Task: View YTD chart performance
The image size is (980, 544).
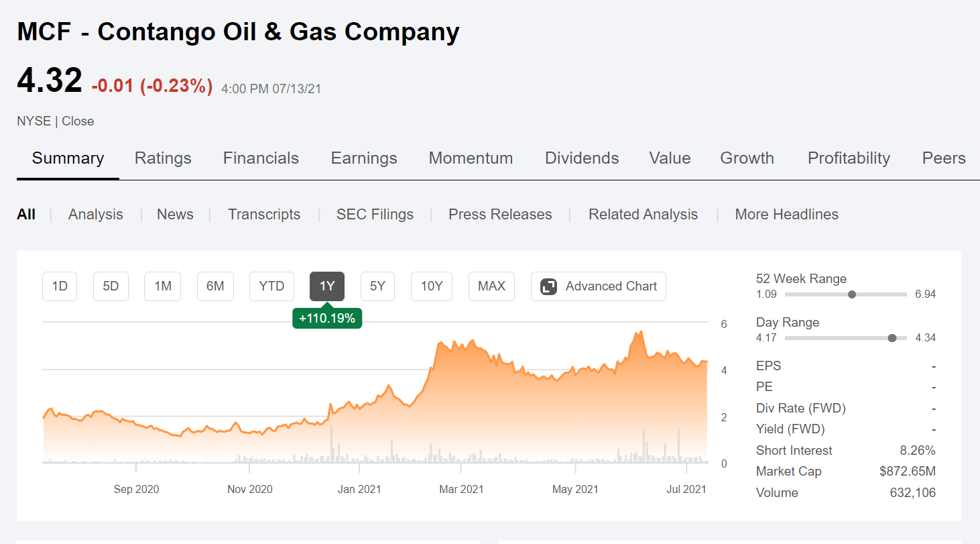Action: point(271,286)
